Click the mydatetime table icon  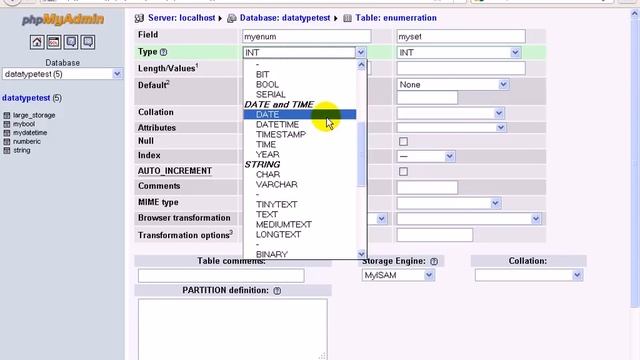[7, 133]
